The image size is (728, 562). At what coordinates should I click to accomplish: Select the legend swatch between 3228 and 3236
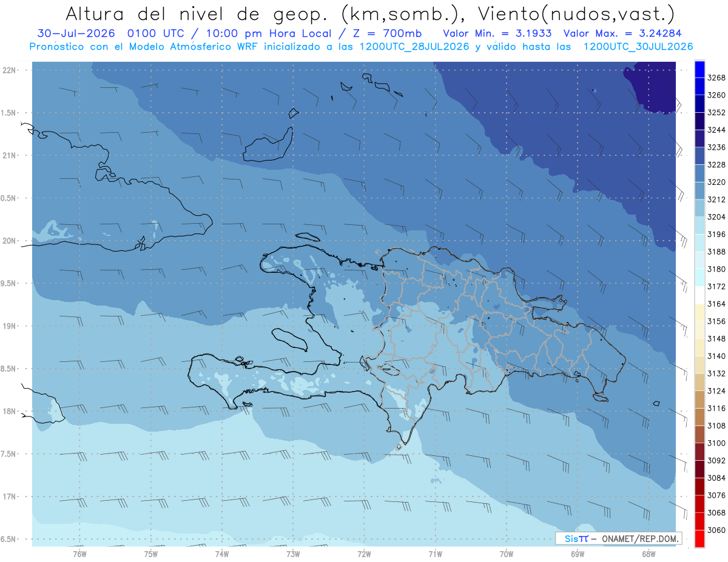(x=699, y=156)
